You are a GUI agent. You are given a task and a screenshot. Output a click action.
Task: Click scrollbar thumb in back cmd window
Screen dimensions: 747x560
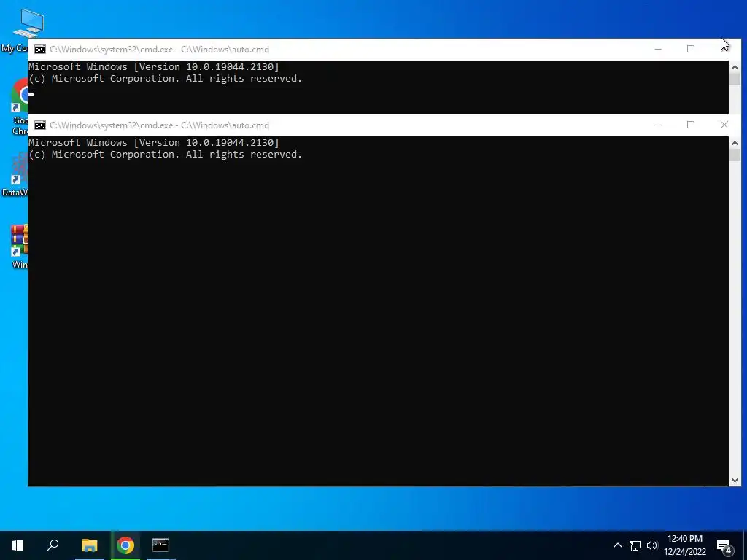(x=735, y=79)
